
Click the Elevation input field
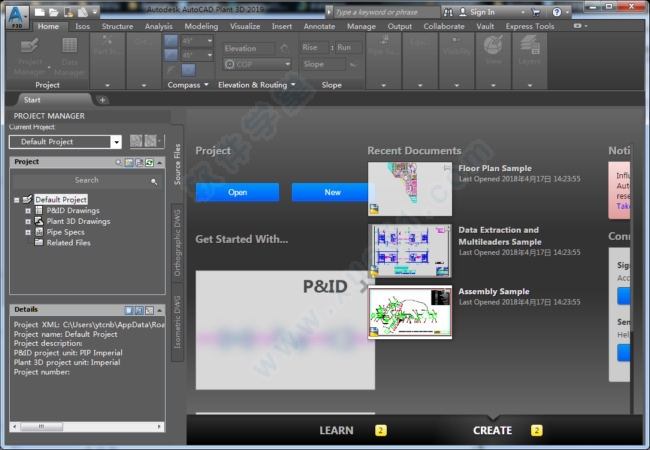pos(249,48)
